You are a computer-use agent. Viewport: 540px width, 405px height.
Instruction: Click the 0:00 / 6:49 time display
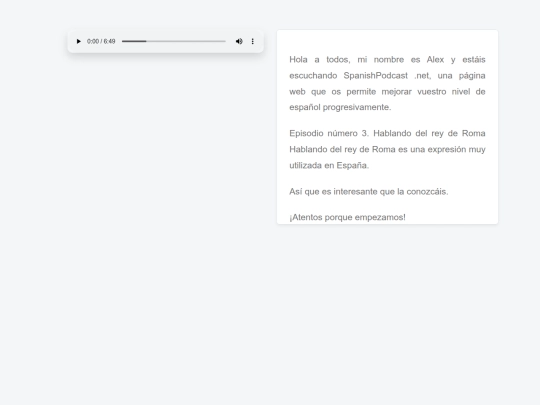(x=101, y=41)
